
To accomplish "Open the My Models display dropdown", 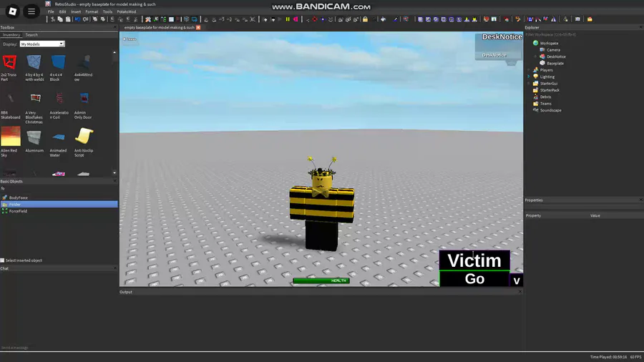I will point(42,44).
